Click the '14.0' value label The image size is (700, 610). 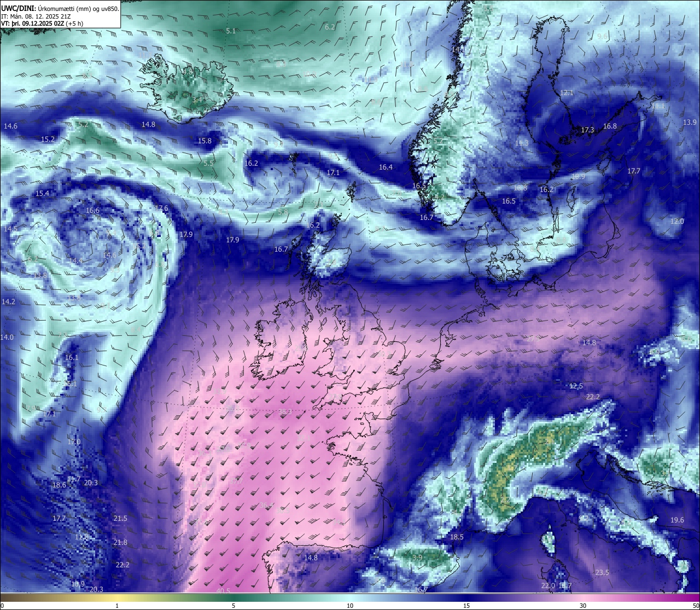[7, 338]
